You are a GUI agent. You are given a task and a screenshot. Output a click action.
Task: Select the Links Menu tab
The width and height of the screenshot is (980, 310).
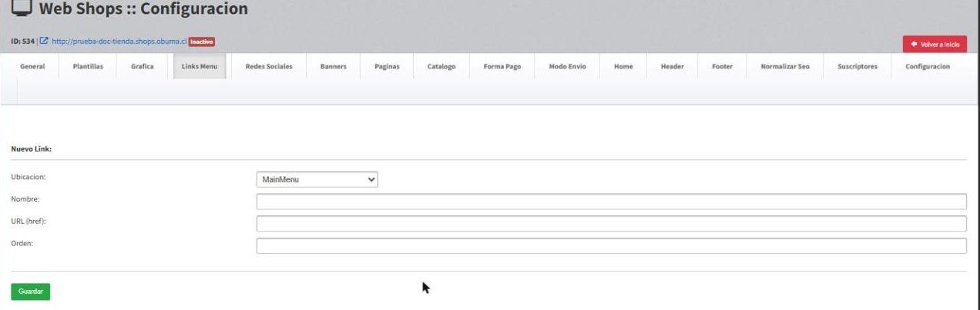pos(200,66)
